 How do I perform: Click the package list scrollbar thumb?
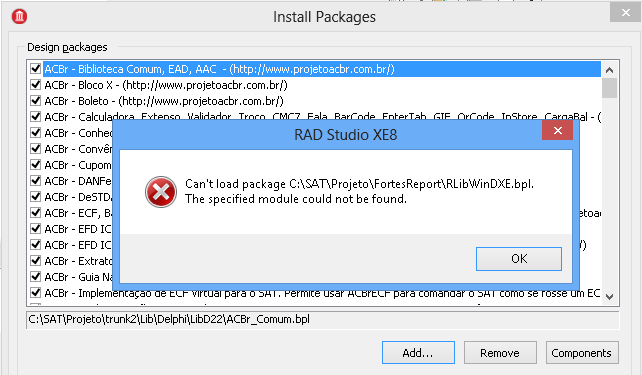(609, 88)
